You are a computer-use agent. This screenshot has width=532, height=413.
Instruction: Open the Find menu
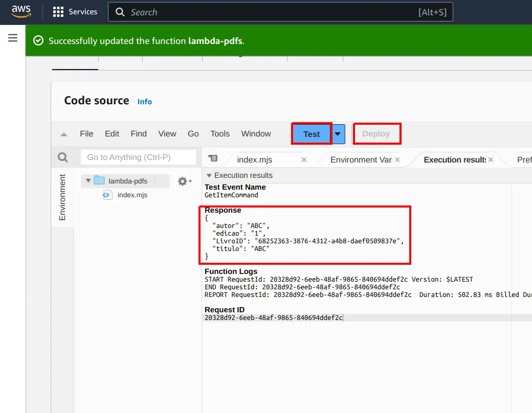click(139, 133)
